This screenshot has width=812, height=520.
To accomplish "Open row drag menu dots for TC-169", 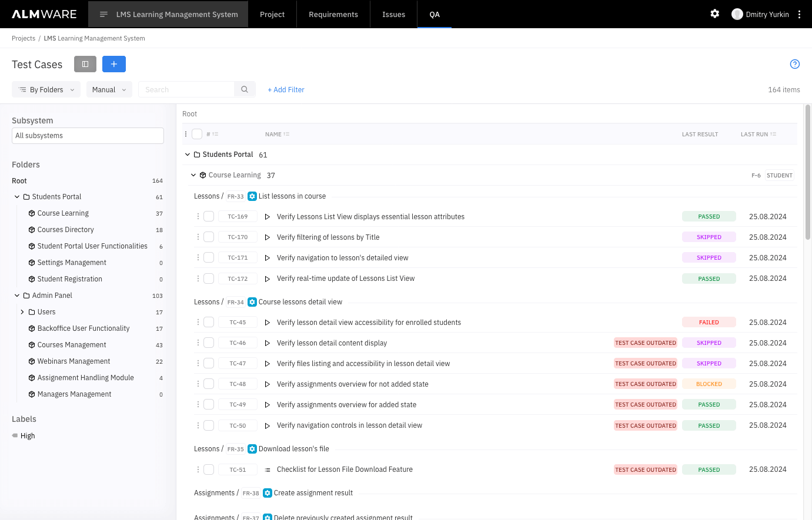I will point(198,217).
